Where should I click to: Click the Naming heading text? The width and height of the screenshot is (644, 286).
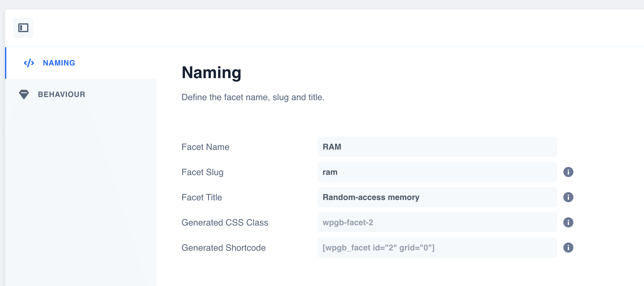point(211,73)
